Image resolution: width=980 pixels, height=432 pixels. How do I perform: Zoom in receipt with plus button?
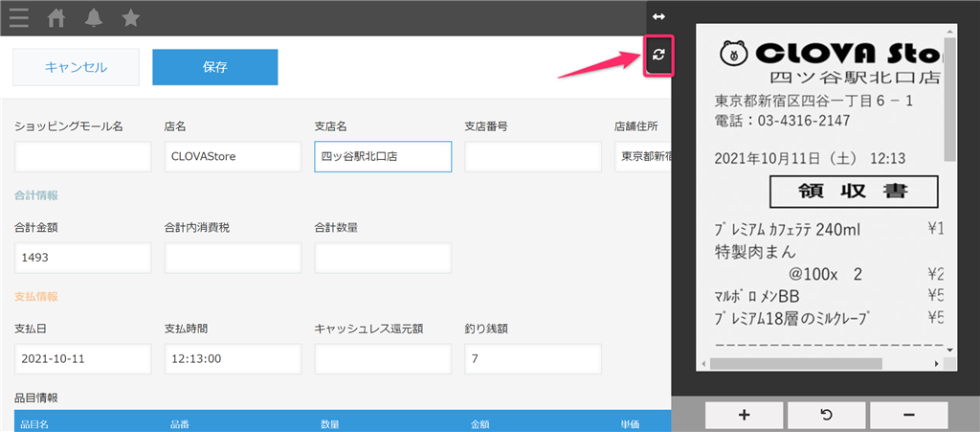pos(744,415)
